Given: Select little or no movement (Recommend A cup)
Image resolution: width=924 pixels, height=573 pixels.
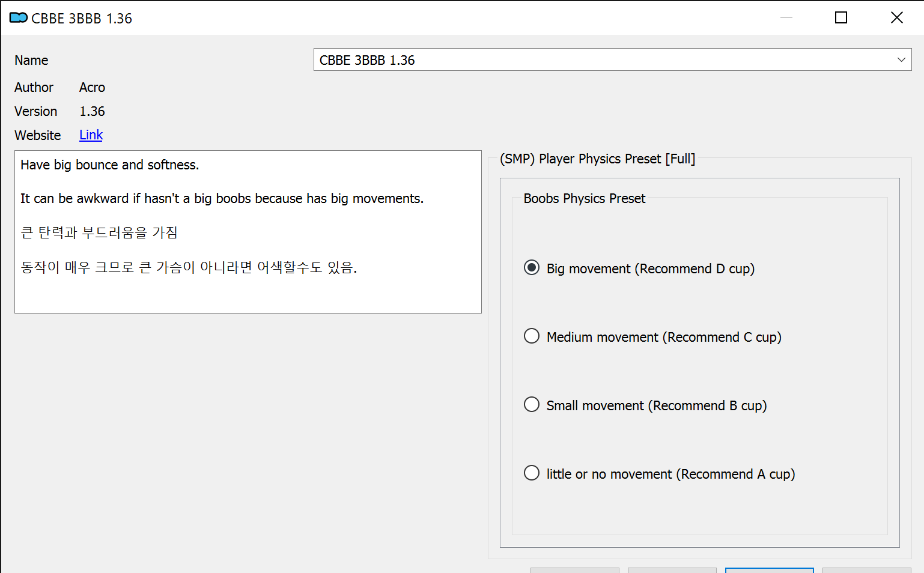Looking at the screenshot, I should coord(659,473).
